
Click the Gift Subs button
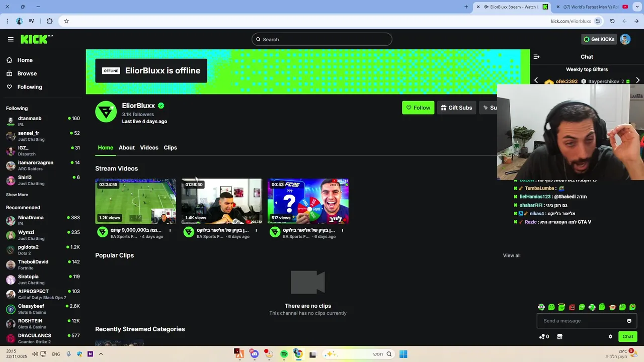click(457, 108)
